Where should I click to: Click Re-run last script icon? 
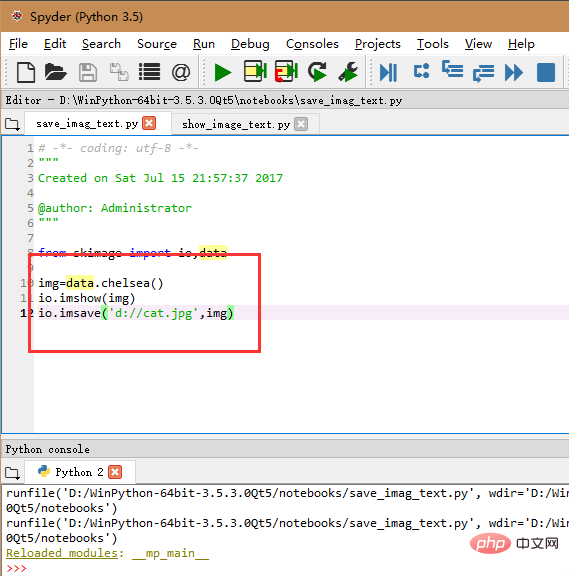tap(318, 72)
